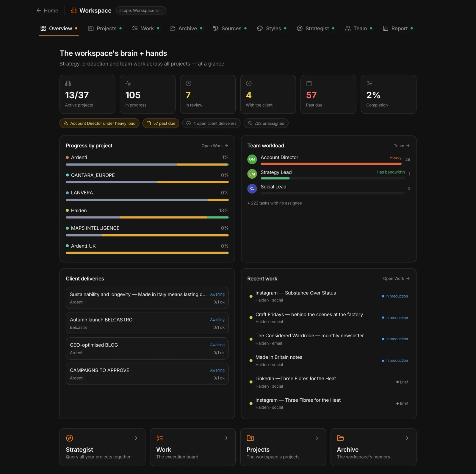This screenshot has width=476, height=474.
Task: Click the GM avatar for Account Director
Action: click(252, 159)
